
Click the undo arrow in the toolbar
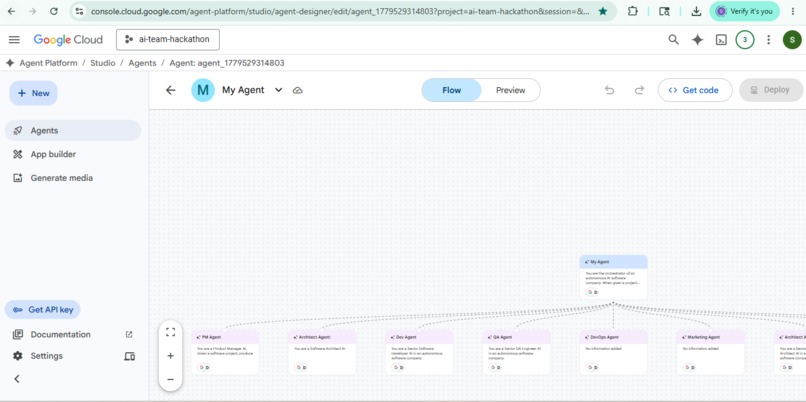(610, 90)
